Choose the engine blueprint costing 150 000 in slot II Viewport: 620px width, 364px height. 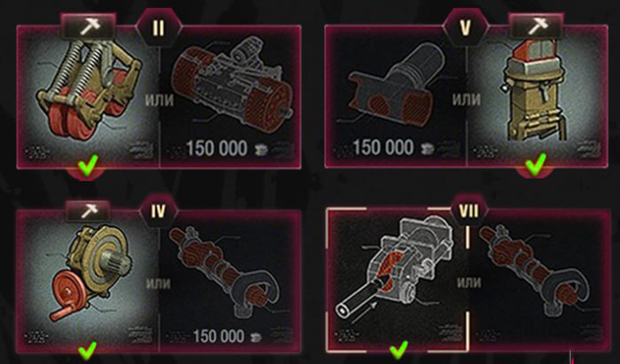click(230, 97)
